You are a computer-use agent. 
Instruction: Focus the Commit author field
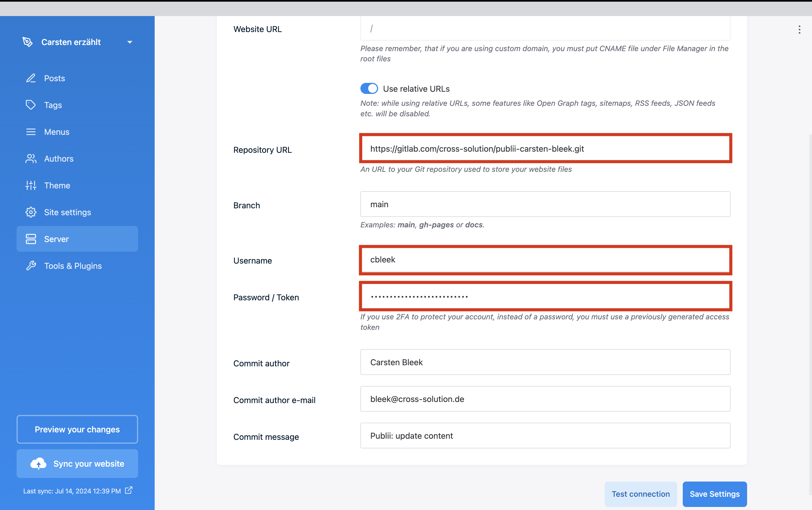point(545,362)
